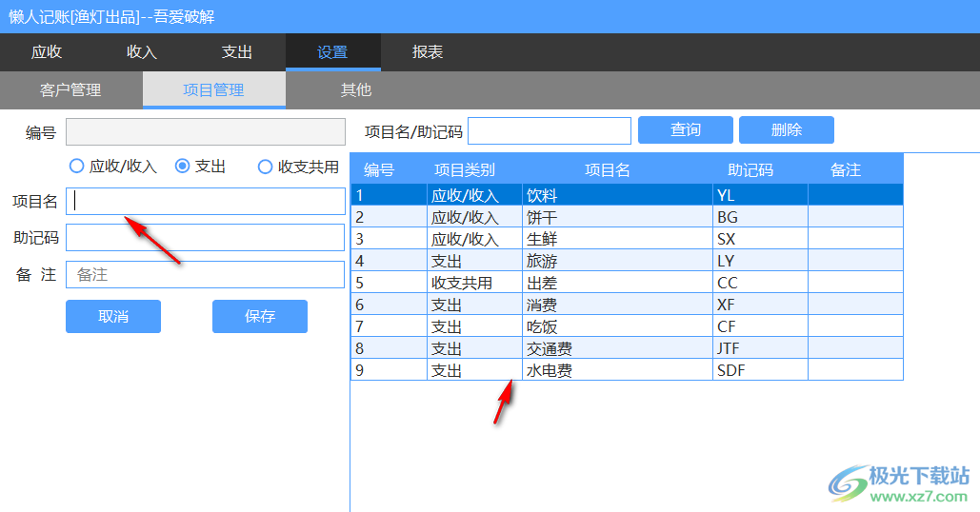
Task: Select the 旅游 project row
Action: click(627, 261)
